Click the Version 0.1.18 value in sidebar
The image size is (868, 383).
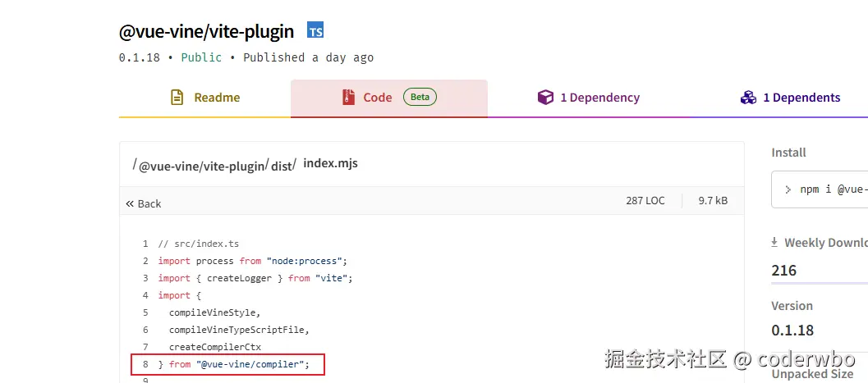click(x=792, y=331)
